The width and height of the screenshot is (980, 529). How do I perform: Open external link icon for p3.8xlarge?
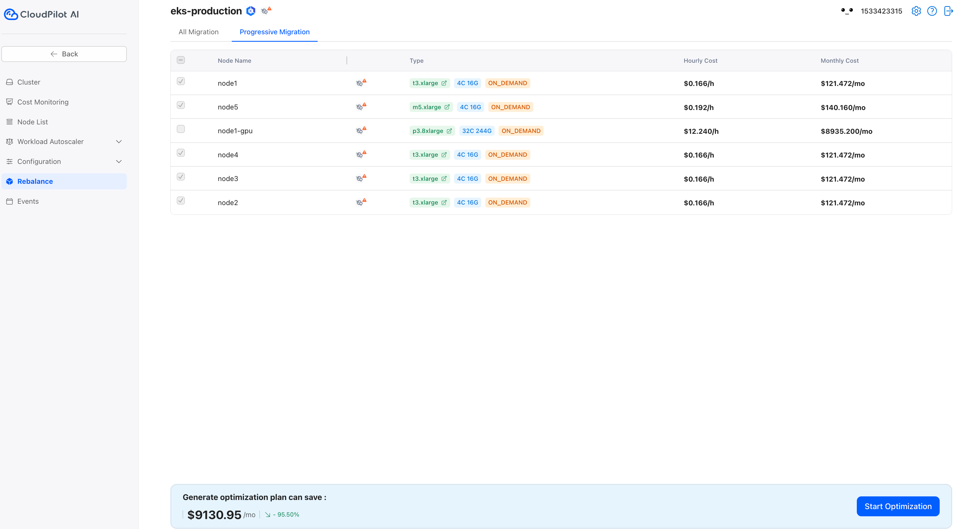click(449, 131)
